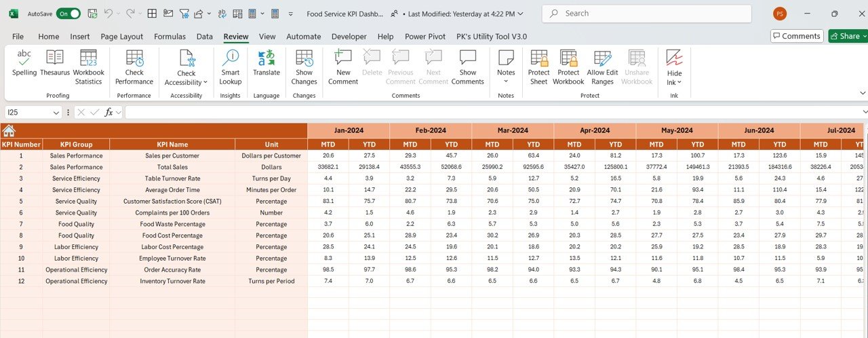
Task: Open the Redo history dropdown arrow
Action: pyautogui.click(x=140, y=14)
